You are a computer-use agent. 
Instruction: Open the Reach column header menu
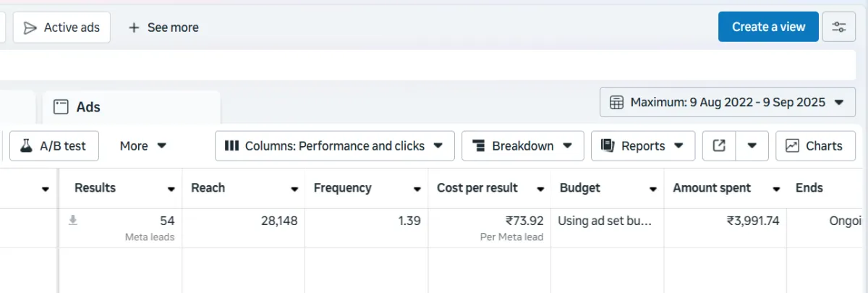click(294, 189)
